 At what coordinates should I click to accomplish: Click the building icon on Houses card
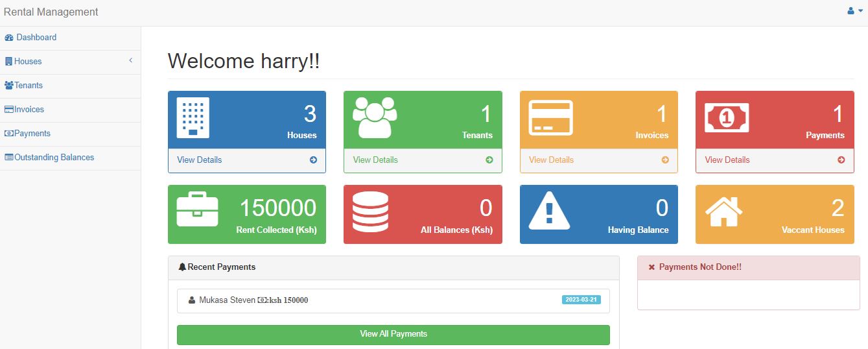(x=193, y=117)
